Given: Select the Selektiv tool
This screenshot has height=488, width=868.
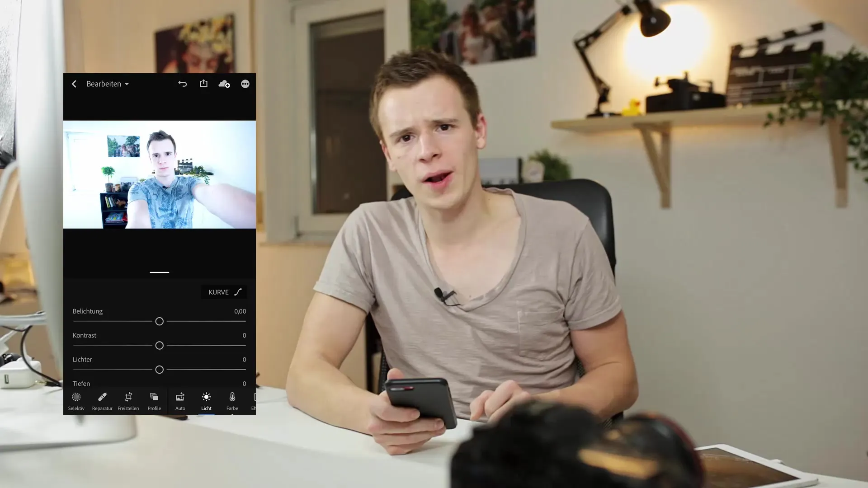Looking at the screenshot, I should pos(76,400).
